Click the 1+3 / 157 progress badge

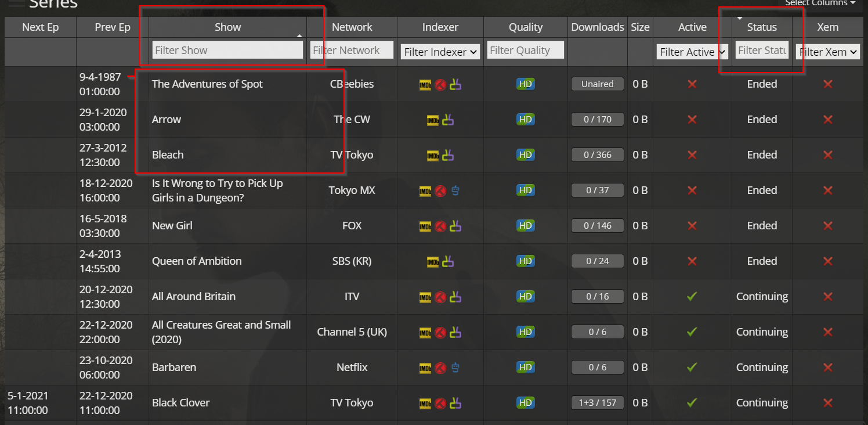597,402
